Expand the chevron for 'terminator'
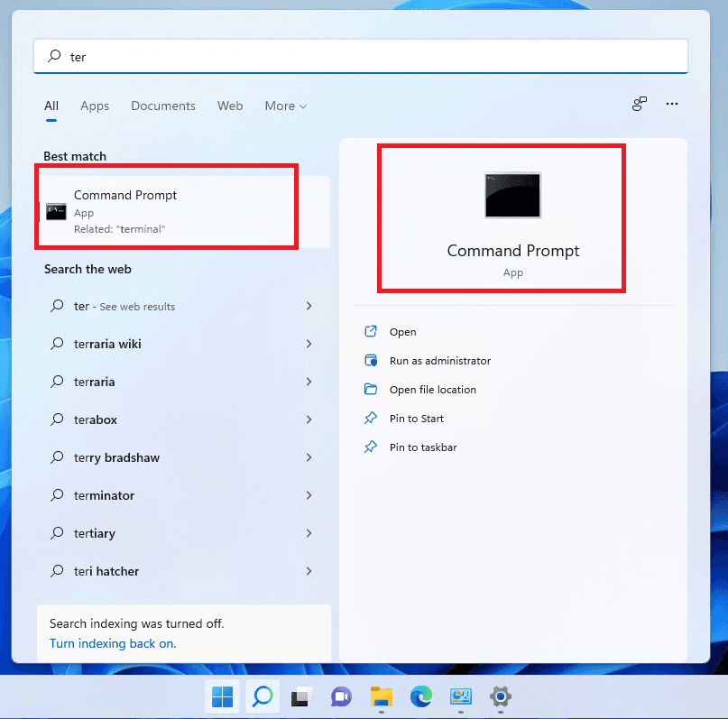728x719 pixels. 309,495
